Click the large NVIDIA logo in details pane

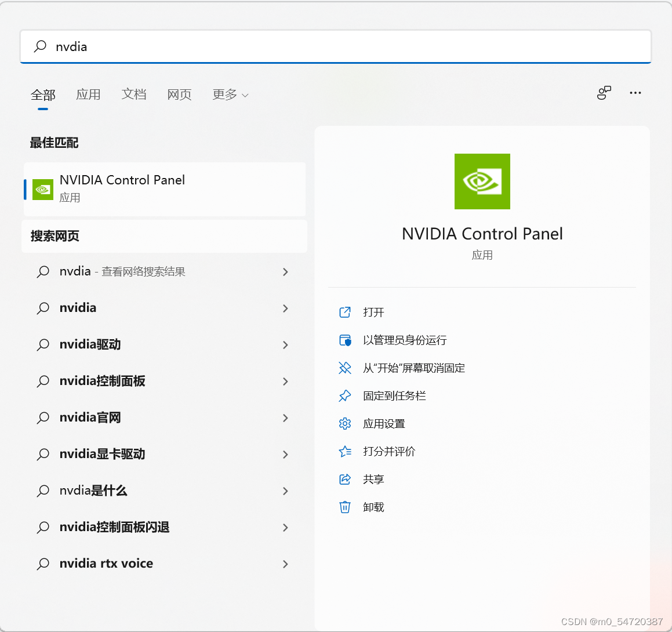point(482,181)
